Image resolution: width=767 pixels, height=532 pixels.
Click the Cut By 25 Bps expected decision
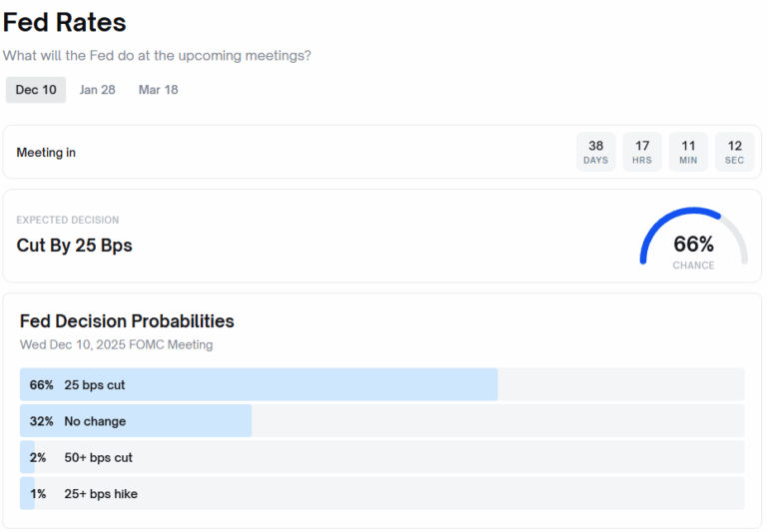tap(74, 246)
